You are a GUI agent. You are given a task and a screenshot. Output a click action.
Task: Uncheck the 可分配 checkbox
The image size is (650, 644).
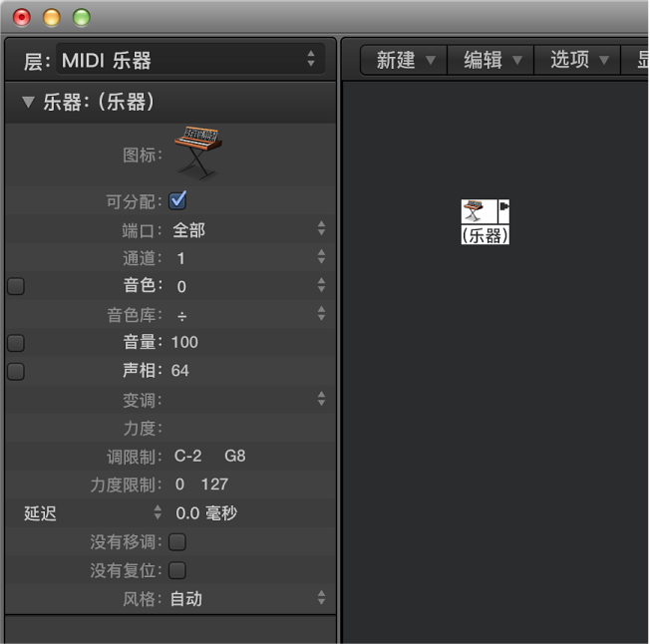[177, 201]
